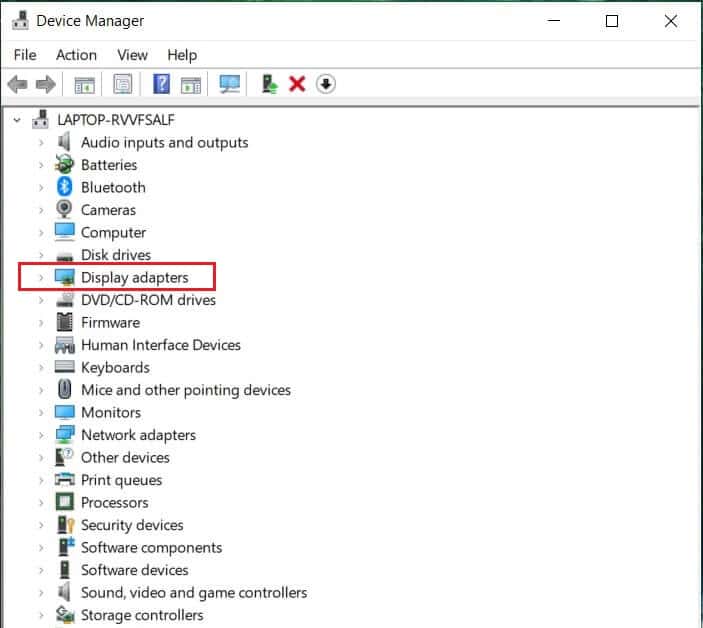The height and width of the screenshot is (628, 703).
Task: Open the Action menu
Action: coord(76,55)
